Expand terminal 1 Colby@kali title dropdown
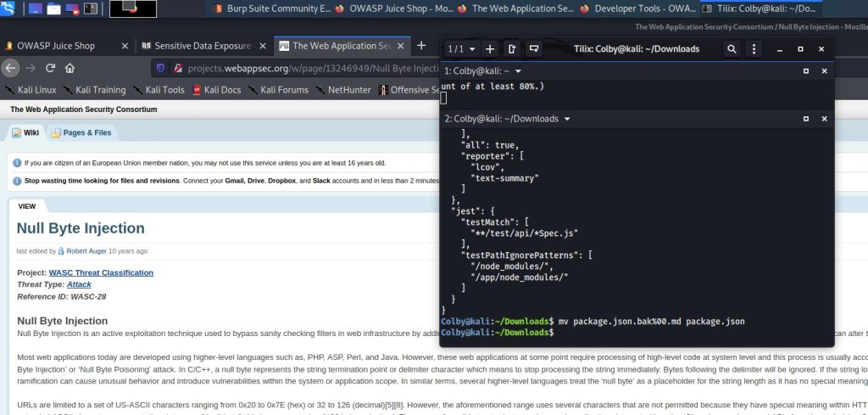Viewport: 868px width, 415px height. [x=518, y=71]
